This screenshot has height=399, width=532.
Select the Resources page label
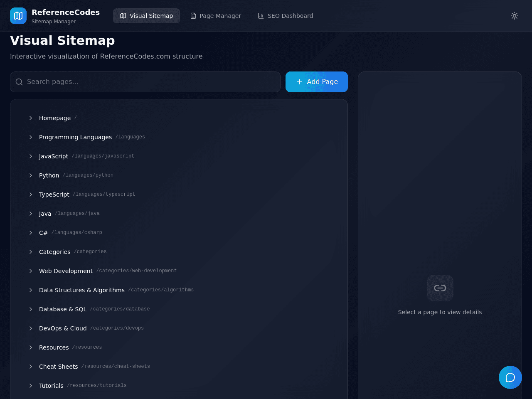54,347
